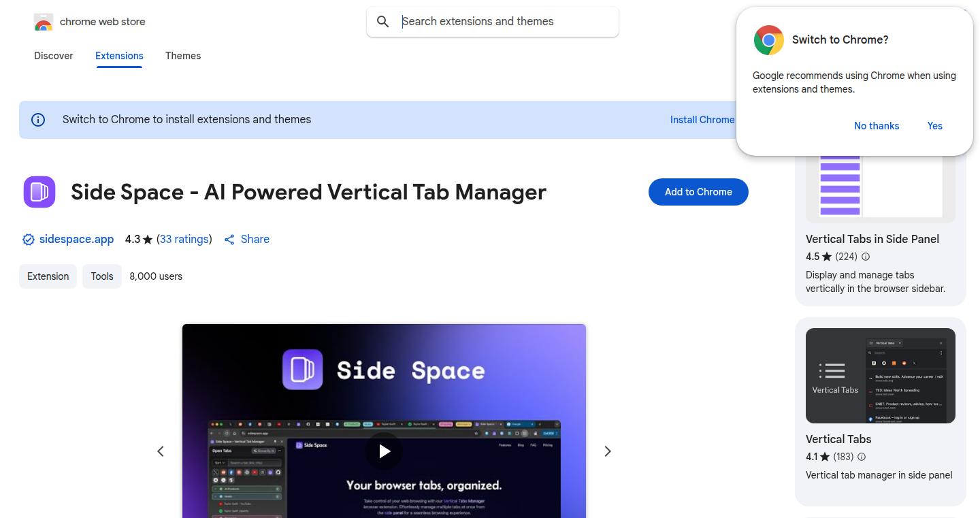Click the 4.1 star rating of Vertical Tabs

tap(819, 457)
